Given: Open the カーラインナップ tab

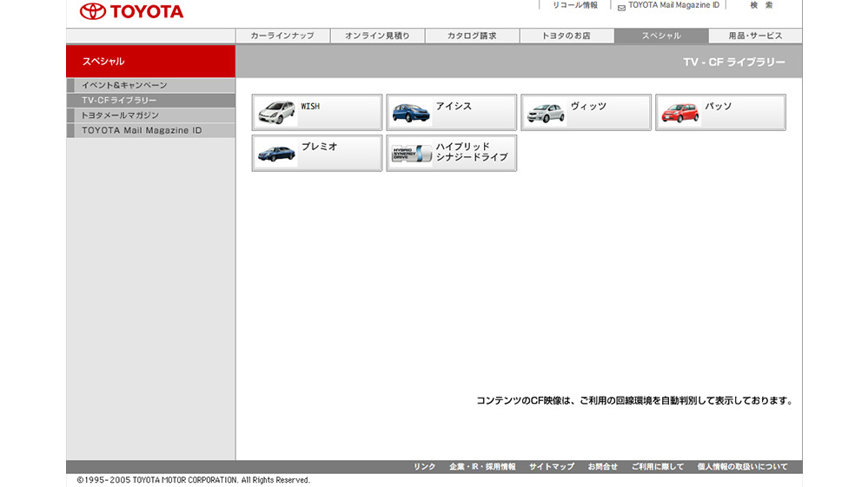Looking at the screenshot, I should pyautogui.click(x=282, y=36).
